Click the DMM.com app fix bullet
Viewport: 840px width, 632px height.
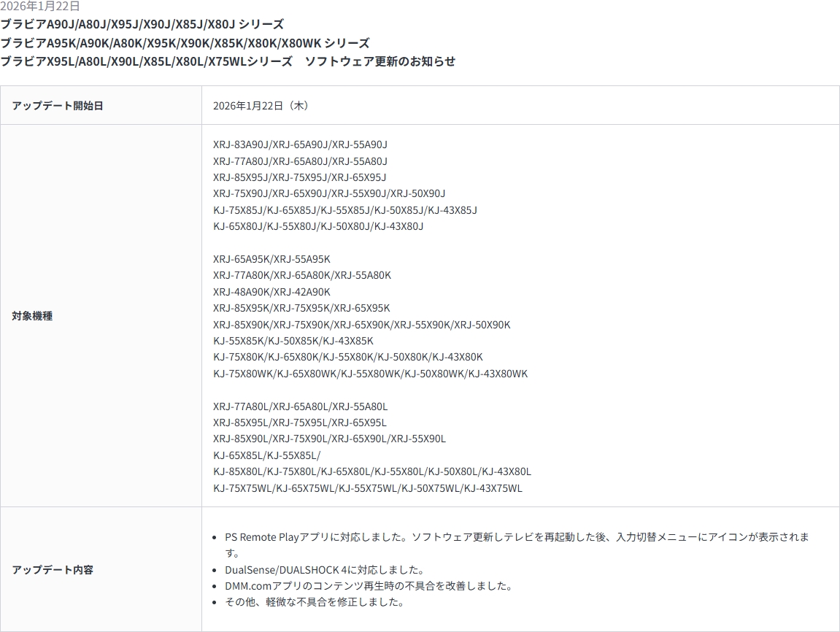point(368,586)
